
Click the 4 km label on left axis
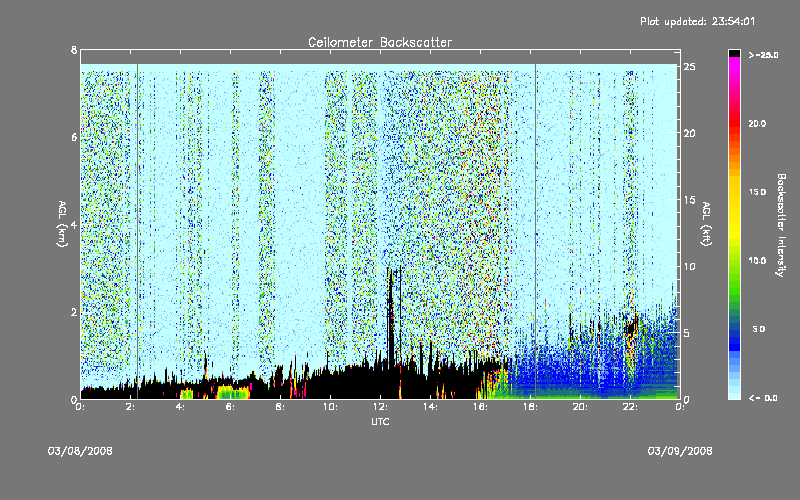coord(74,224)
